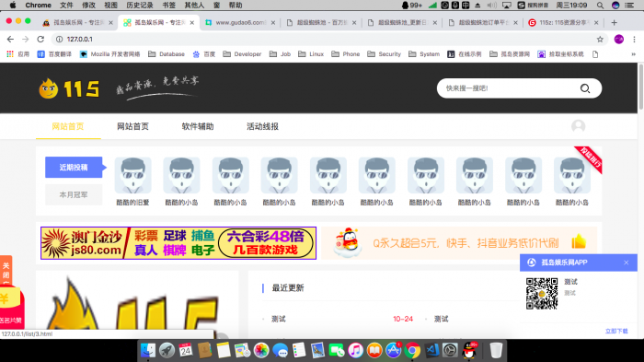
Task: Open the 文件 menu in menu bar
Action: coord(66,5)
